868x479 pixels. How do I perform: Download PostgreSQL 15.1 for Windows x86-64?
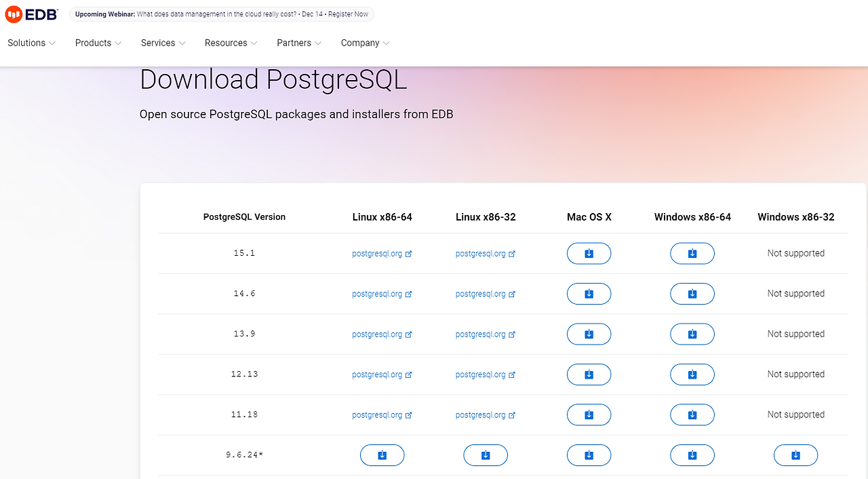(692, 253)
